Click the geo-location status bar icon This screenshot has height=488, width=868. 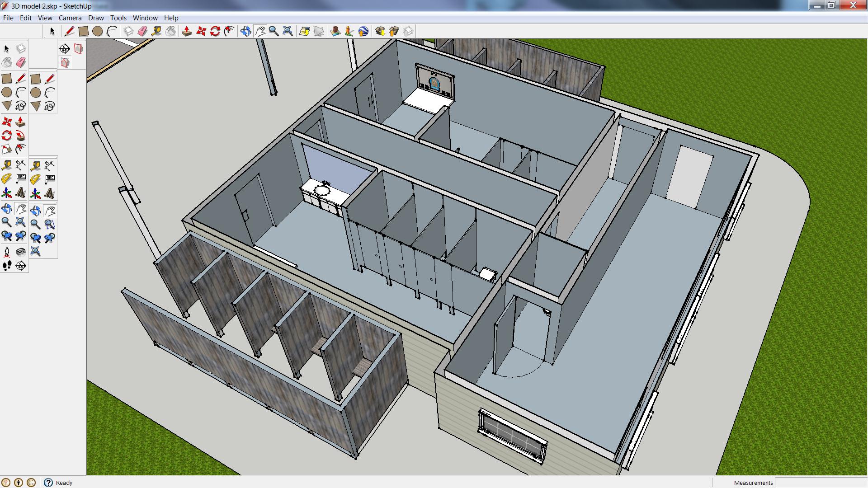[x=6, y=483]
